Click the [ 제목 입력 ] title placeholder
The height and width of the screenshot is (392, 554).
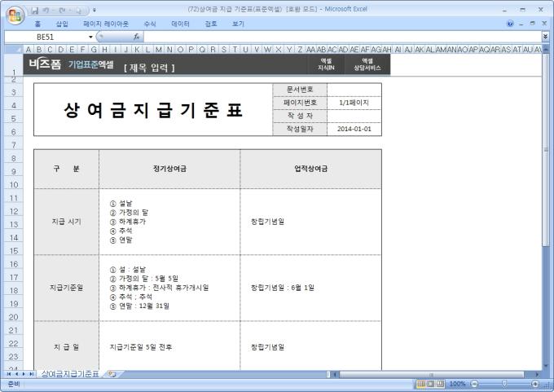149,68
